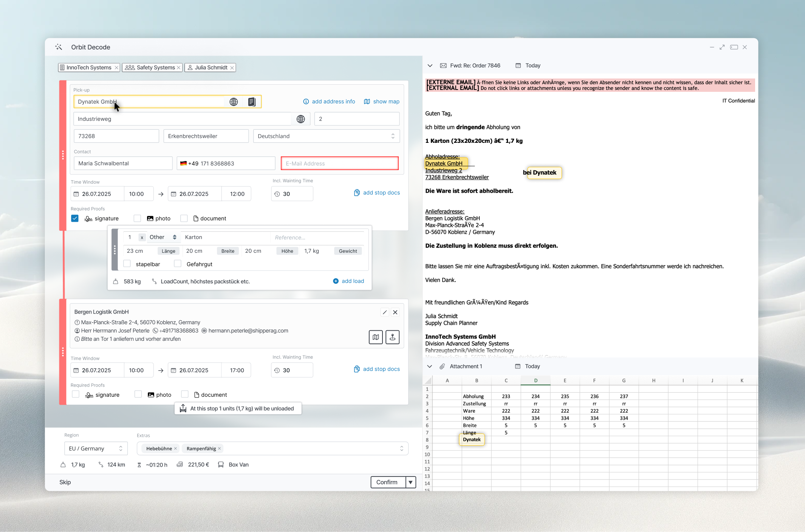Remove the Rampenfähig extra chip

pyautogui.click(x=219, y=448)
